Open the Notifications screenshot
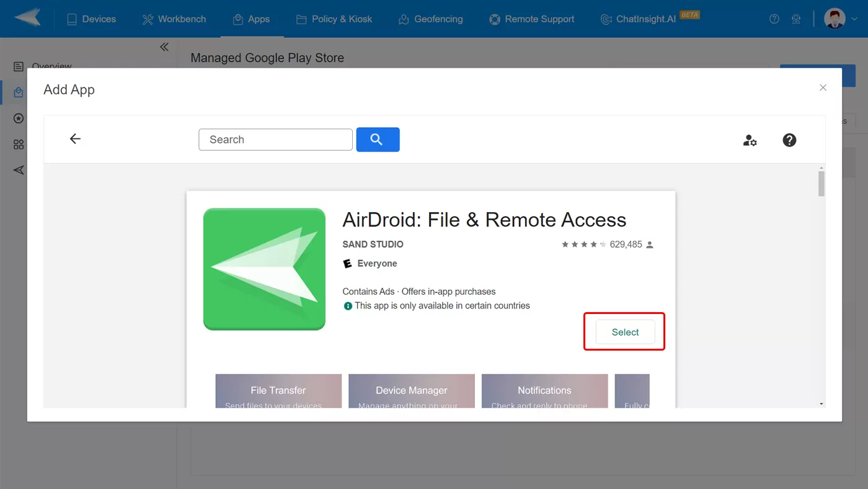The height and width of the screenshot is (489, 868). click(x=544, y=391)
